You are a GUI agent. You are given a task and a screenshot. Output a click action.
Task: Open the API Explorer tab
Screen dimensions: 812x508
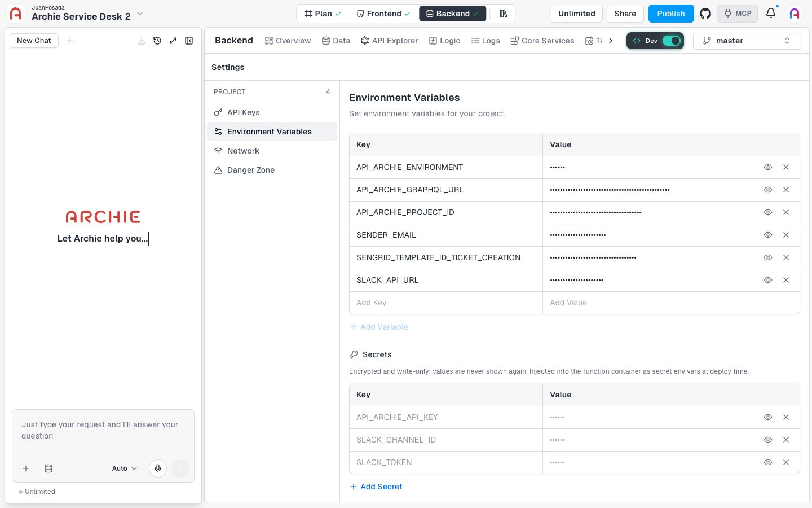(390, 41)
